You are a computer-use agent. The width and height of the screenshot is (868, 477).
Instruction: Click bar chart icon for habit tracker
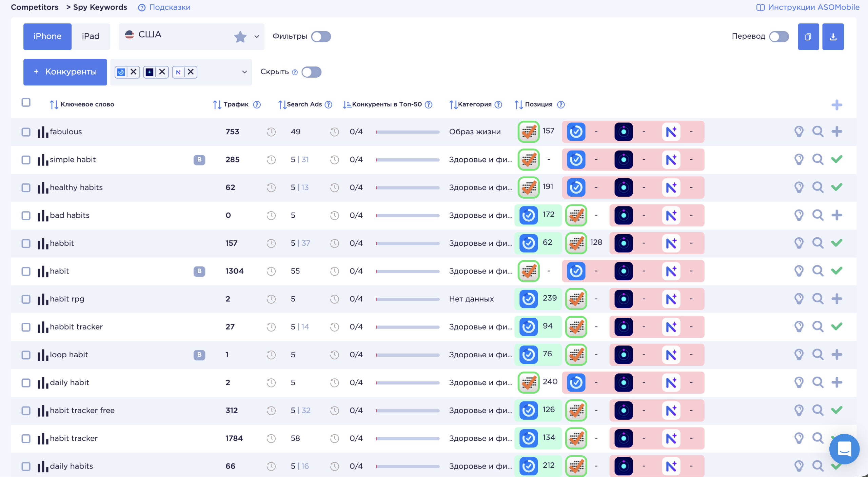pyautogui.click(x=43, y=438)
